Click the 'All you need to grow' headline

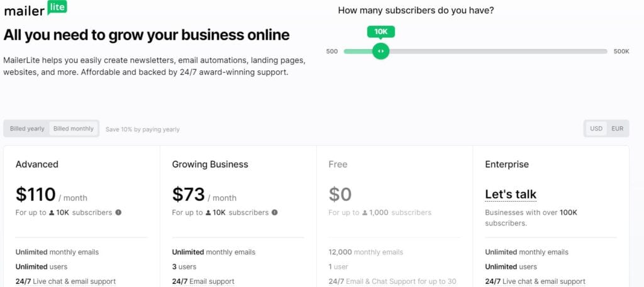tap(146, 35)
